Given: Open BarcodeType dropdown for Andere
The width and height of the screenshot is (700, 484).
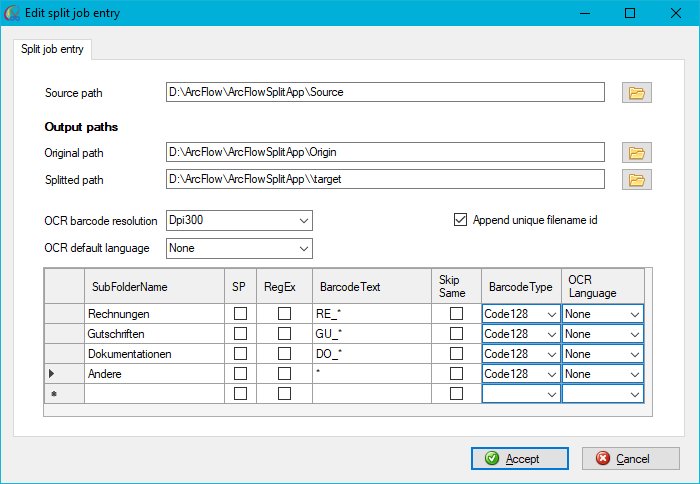Looking at the screenshot, I should pos(521,374).
